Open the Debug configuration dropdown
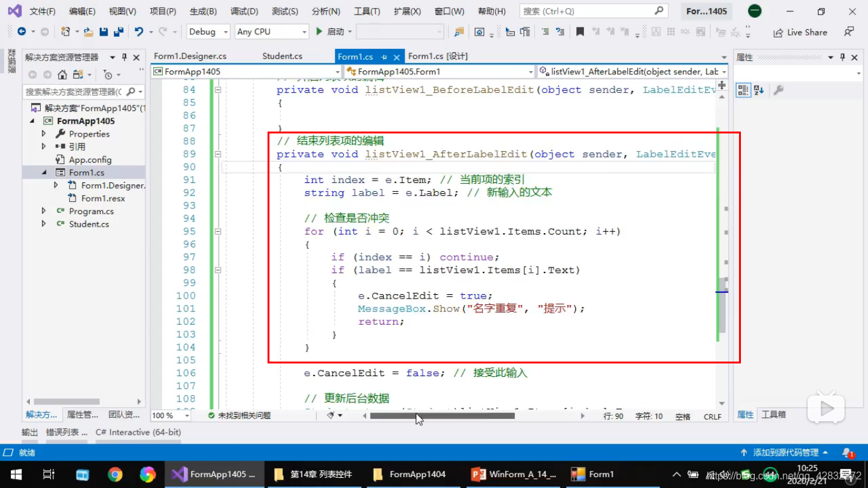Screen dimensions: 868x488 pos(208,32)
